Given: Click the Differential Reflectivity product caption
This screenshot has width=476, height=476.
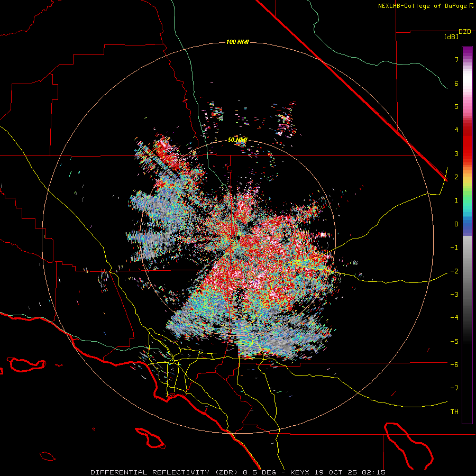Looking at the screenshot, I should (x=238, y=472).
